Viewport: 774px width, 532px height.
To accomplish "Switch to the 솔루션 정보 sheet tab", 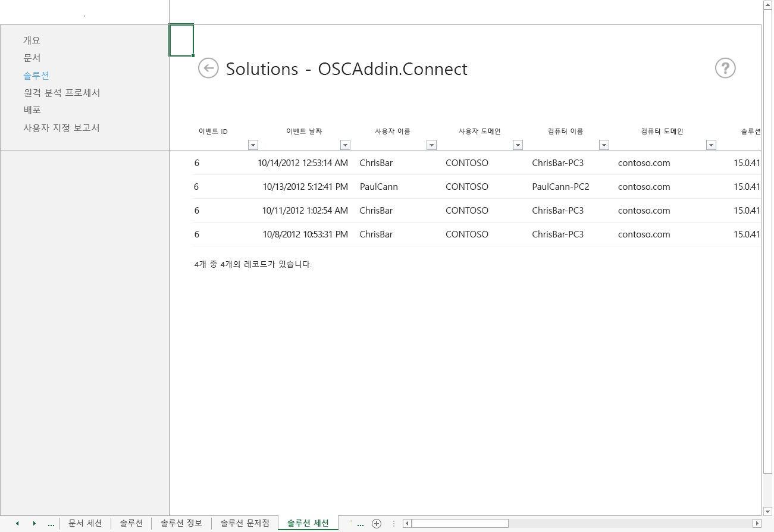I will click(181, 523).
